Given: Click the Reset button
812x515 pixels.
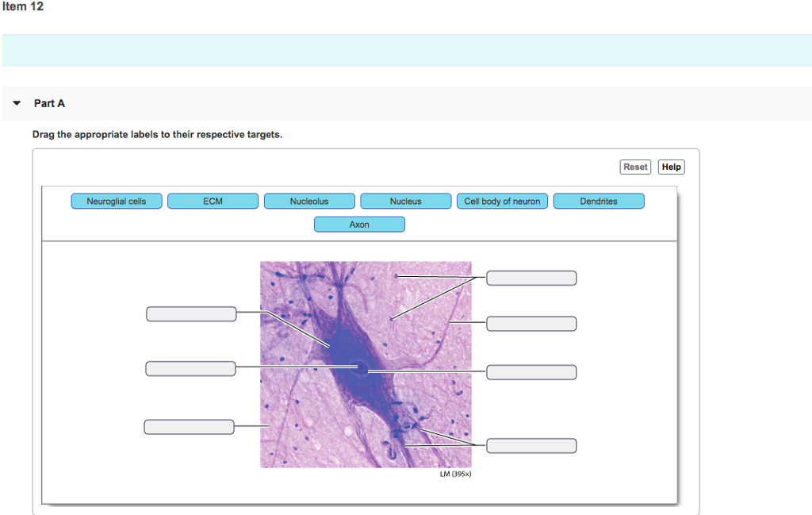Looking at the screenshot, I should (635, 167).
